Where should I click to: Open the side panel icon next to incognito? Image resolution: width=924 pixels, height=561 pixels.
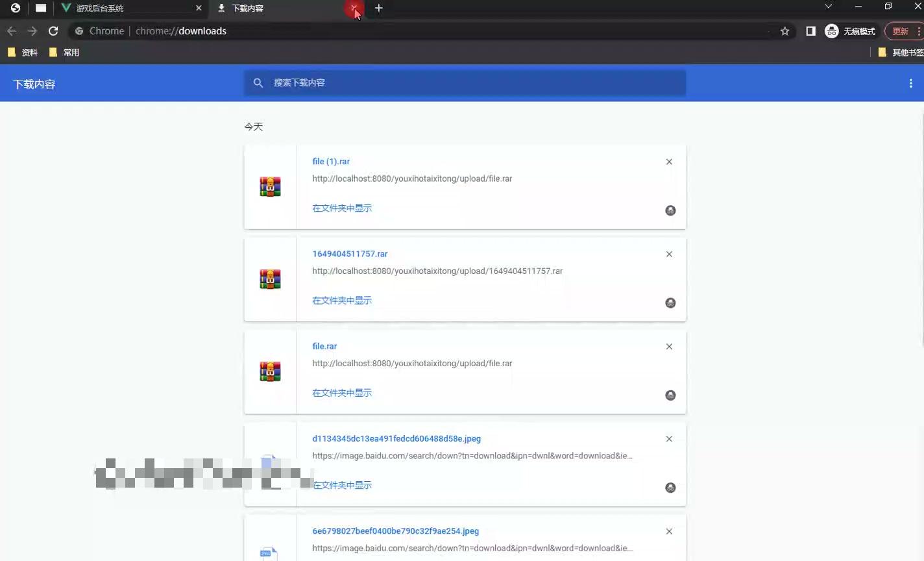[810, 31]
